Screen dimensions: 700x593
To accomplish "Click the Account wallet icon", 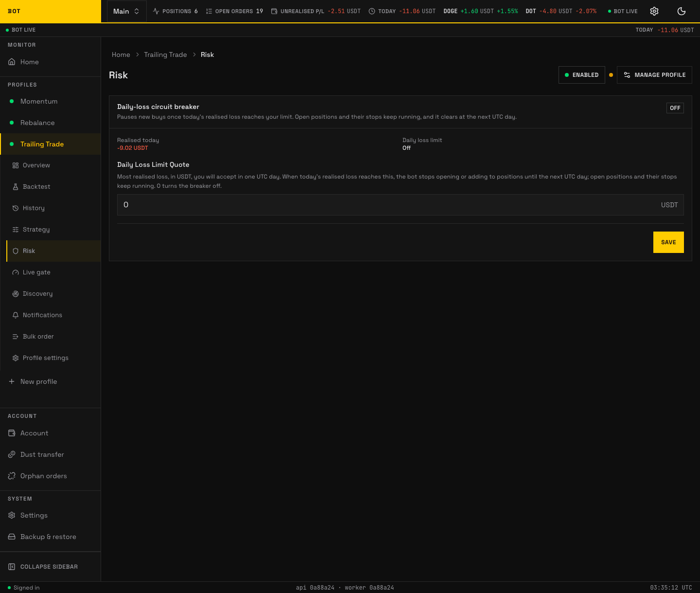I will tap(12, 433).
